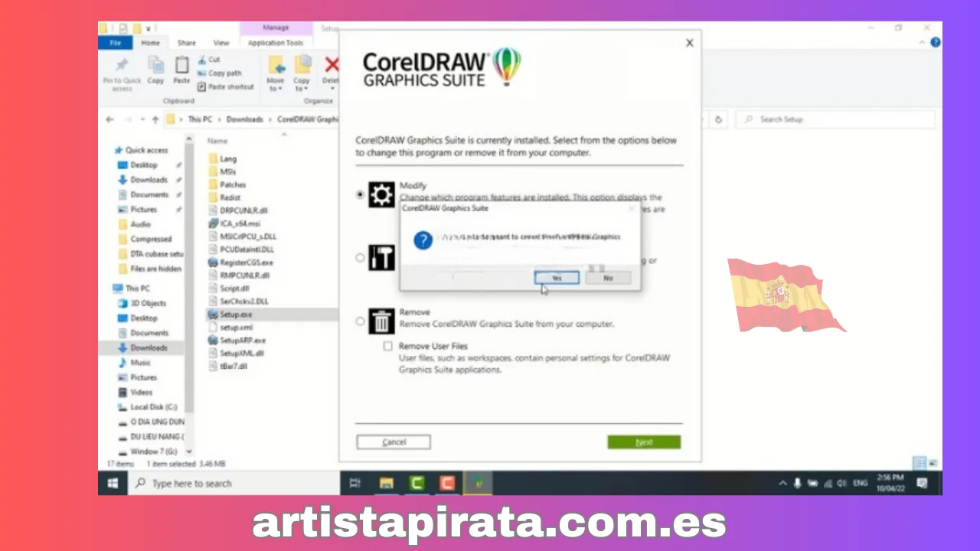Select Videos in the navigation pane
Viewport: 980px width, 551px height.
click(142, 393)
